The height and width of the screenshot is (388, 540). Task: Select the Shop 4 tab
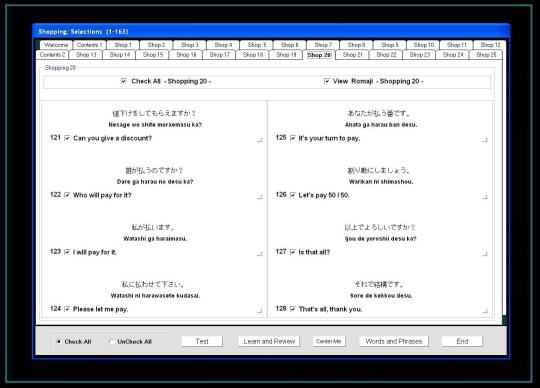coord(223,45)
